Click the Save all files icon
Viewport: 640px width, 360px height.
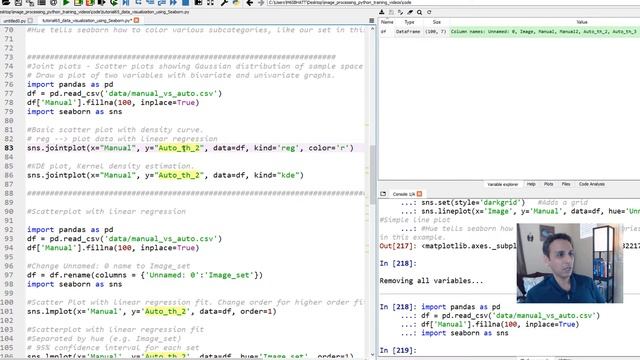click(30, 2)
